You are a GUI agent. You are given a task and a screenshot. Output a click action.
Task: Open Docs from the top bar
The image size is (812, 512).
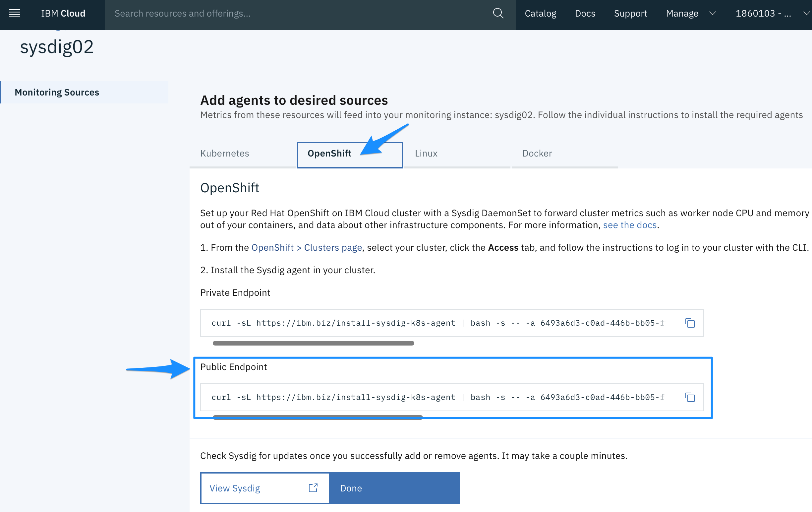(x=585, y=14)
